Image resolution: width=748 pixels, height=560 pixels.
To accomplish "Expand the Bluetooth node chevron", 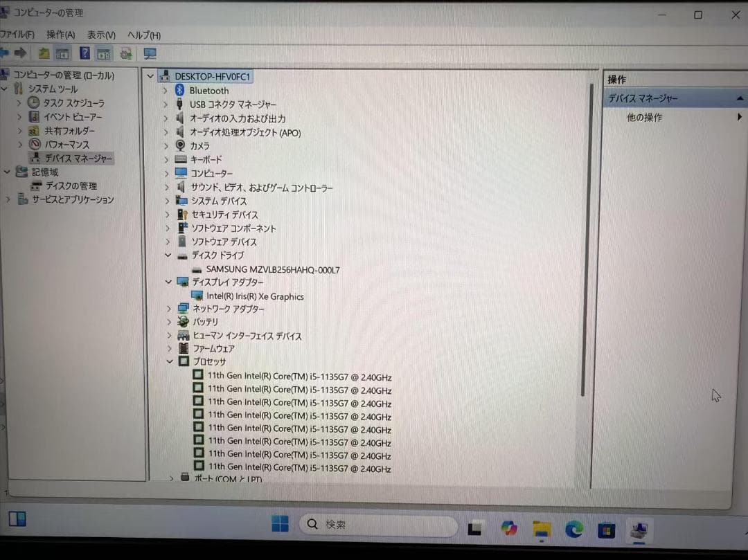I will pyautogui.click(x=165, y=90).
